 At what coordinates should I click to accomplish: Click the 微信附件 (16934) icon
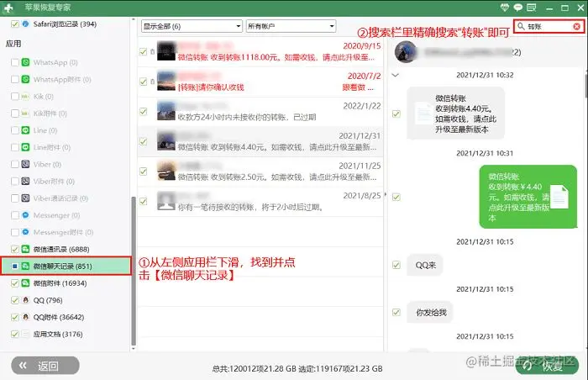[x=25, y=283]
